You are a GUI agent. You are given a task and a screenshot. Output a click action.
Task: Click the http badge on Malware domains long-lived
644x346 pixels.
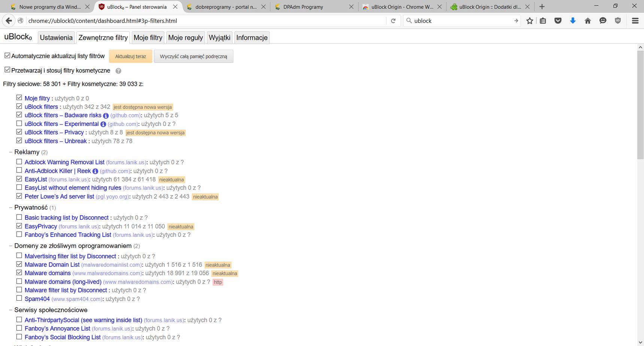[x=218, y=282]
